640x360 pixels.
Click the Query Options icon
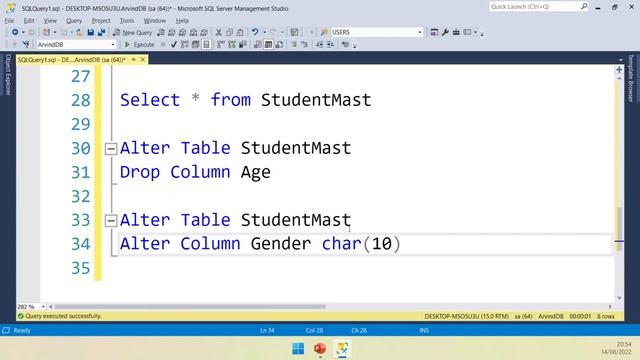click(195, 44)
